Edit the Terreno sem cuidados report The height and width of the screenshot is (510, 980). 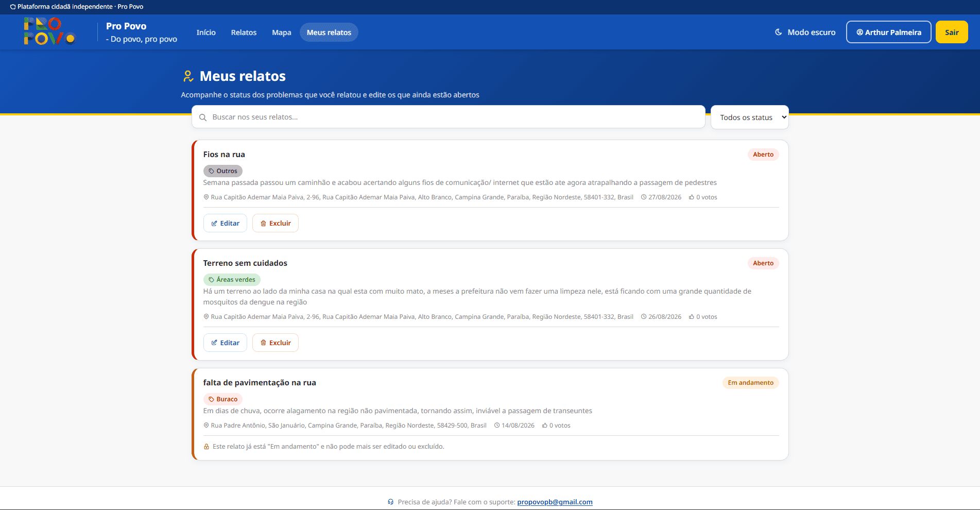[226, 343]
